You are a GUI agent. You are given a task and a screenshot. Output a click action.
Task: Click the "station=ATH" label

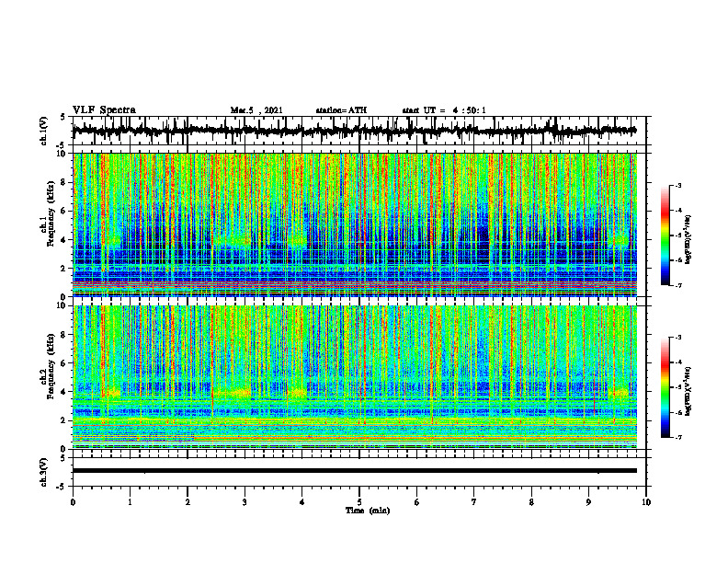click(341, 110)
